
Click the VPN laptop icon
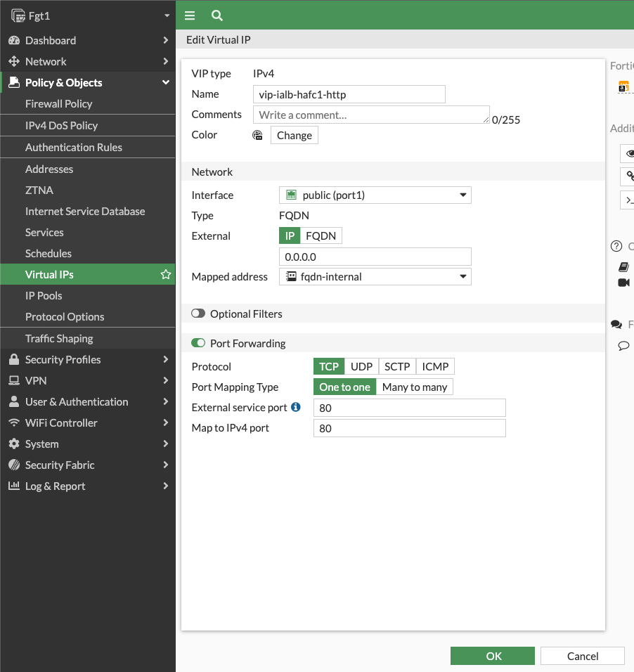14,380
